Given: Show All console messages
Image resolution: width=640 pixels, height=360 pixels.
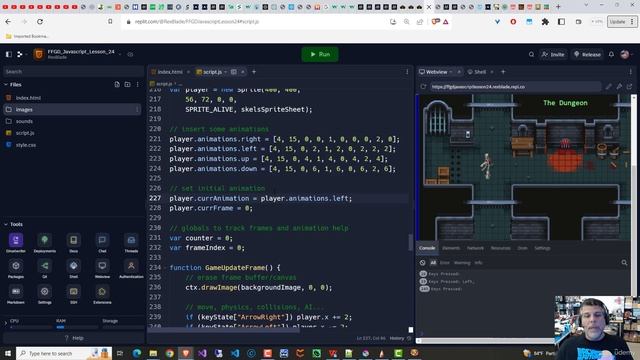Looking at the screenshot, I should point(433,263).
